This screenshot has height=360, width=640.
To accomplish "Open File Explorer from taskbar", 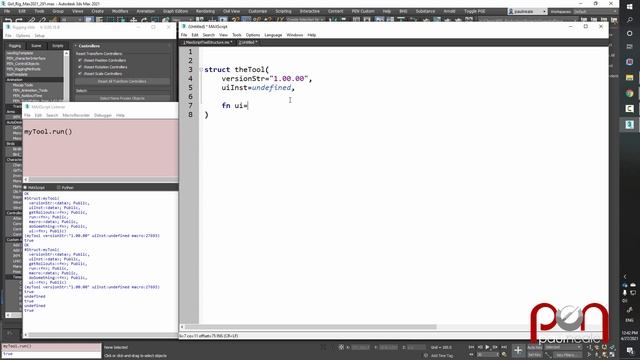I will [629, 77].
